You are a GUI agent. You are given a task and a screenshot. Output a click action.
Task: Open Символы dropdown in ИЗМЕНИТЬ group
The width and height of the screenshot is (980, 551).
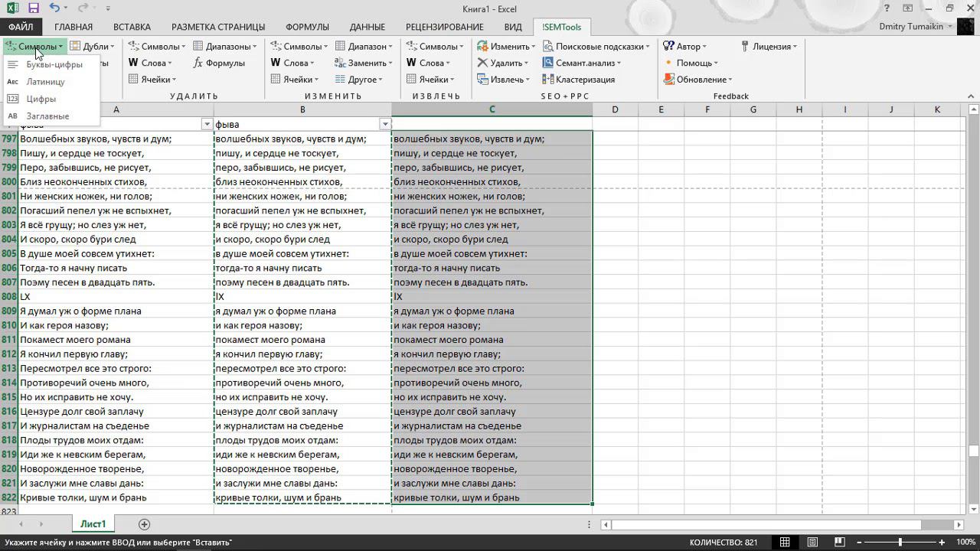pyautogui.click(x=299, y=47)
